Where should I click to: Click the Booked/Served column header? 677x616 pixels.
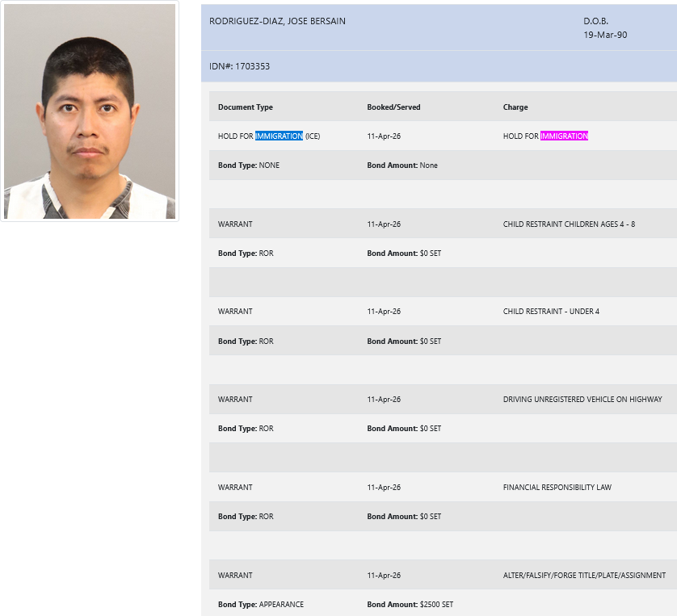(393, 107)
